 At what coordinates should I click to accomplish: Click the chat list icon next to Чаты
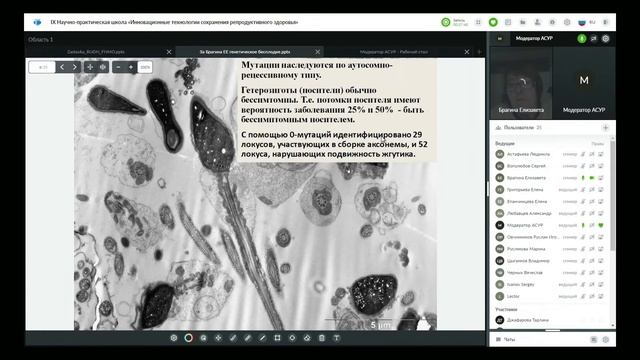tap(594, 340)
